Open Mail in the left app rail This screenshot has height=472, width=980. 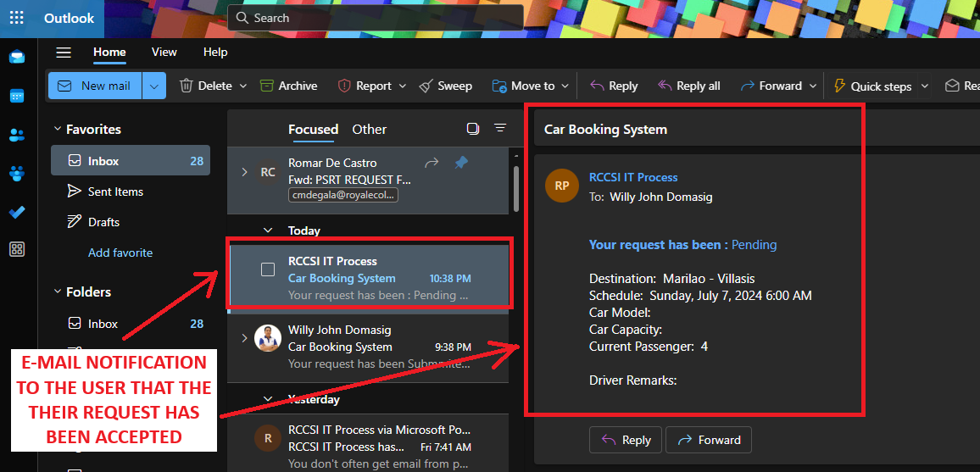click(x=17, y=58)
